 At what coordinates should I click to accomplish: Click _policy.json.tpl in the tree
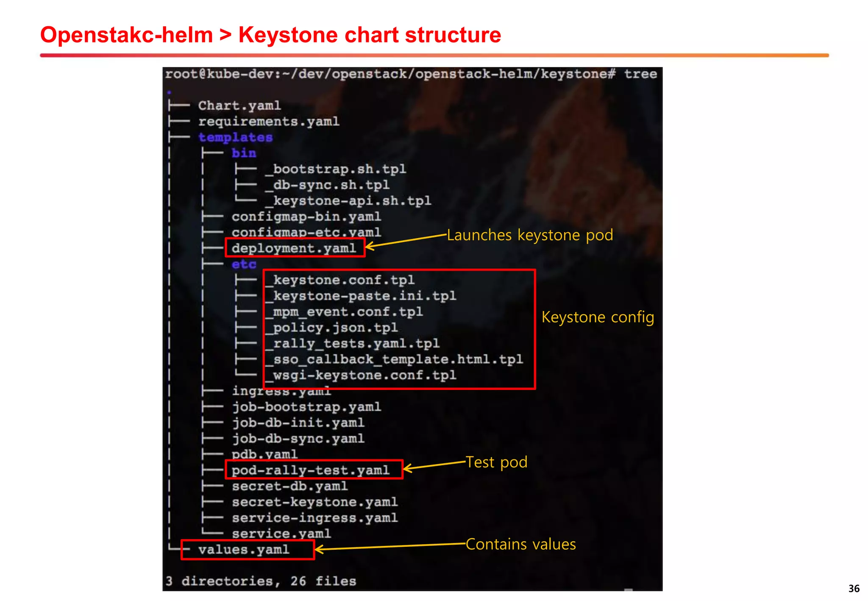click(331, 328)
